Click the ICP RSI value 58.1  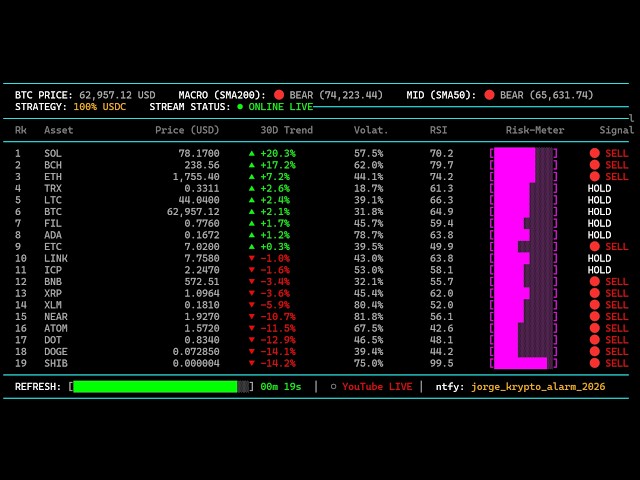[441, 270]
